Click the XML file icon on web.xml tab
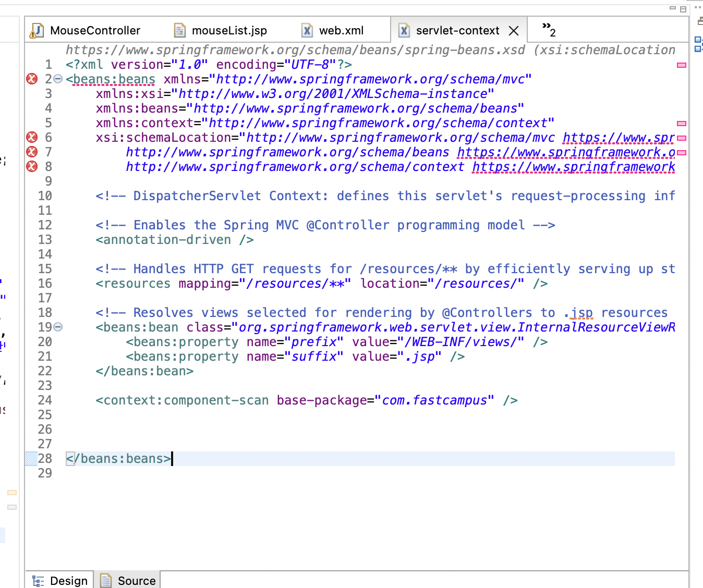Viewport: 703px width, 588px height. [307, 31]
